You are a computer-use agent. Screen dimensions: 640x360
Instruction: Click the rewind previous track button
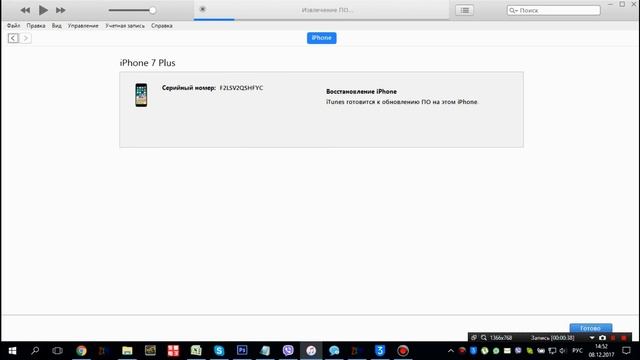25,10
